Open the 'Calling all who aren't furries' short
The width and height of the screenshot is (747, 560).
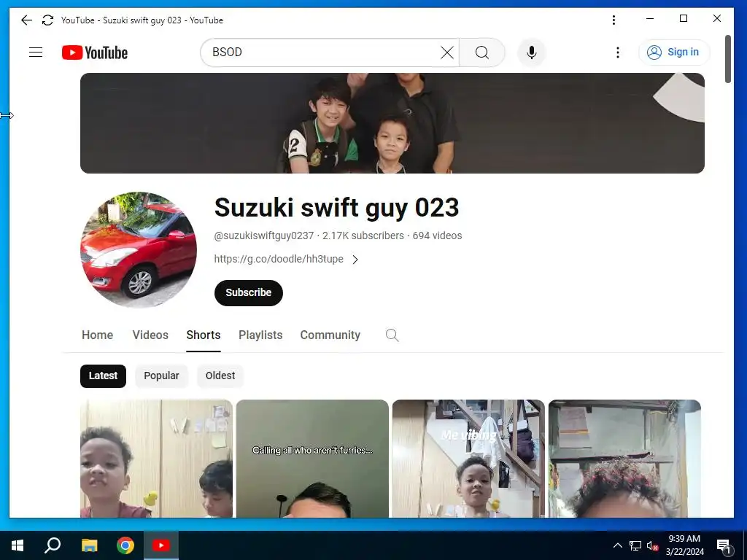[312, 459]
